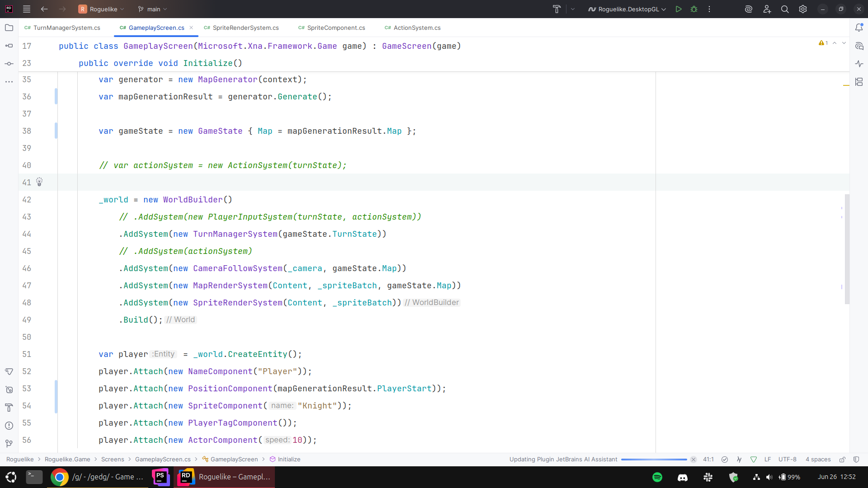Click the Initialize method breadcrumb
The height and width of the screenshot is (488, 868).
285,460
